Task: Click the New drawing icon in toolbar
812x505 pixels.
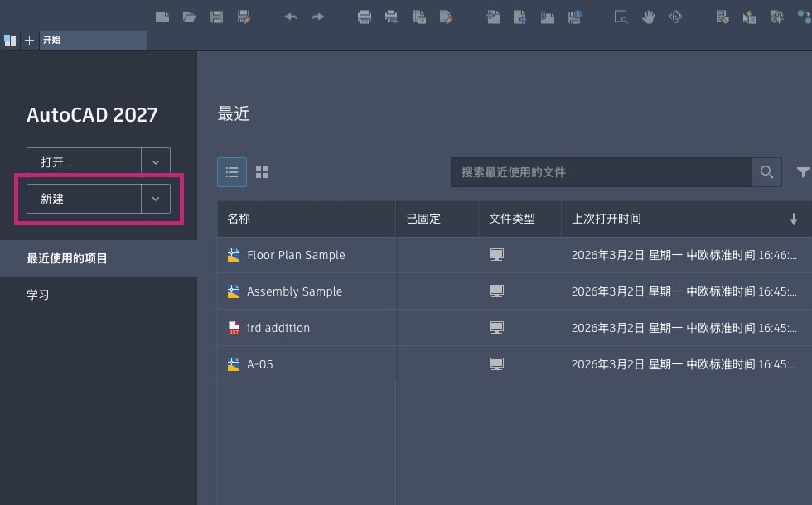Action: 162,17
